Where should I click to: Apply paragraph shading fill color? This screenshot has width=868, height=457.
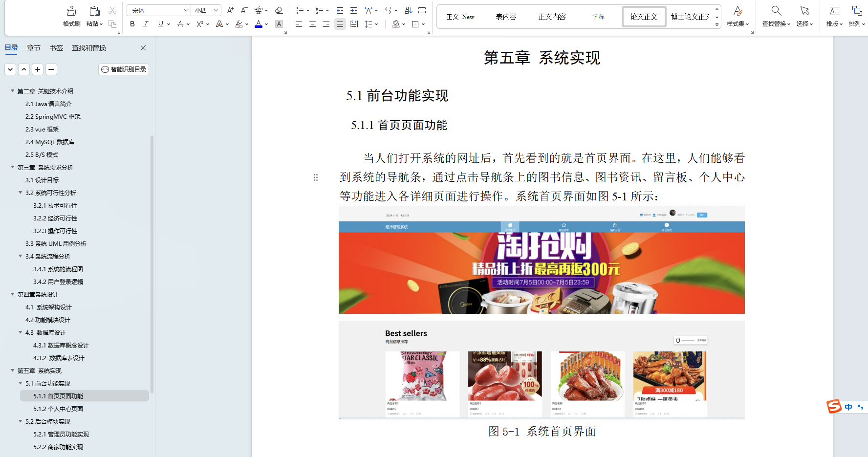click(x=396, y=24)
